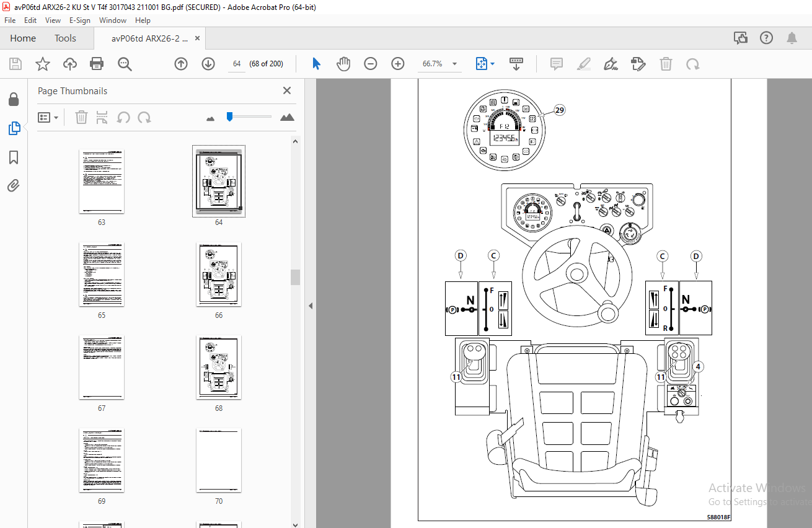This screenshot has width=812, height=528.
Task: View notifications bell
Action: pyautogui.click(x=792, y=38)
